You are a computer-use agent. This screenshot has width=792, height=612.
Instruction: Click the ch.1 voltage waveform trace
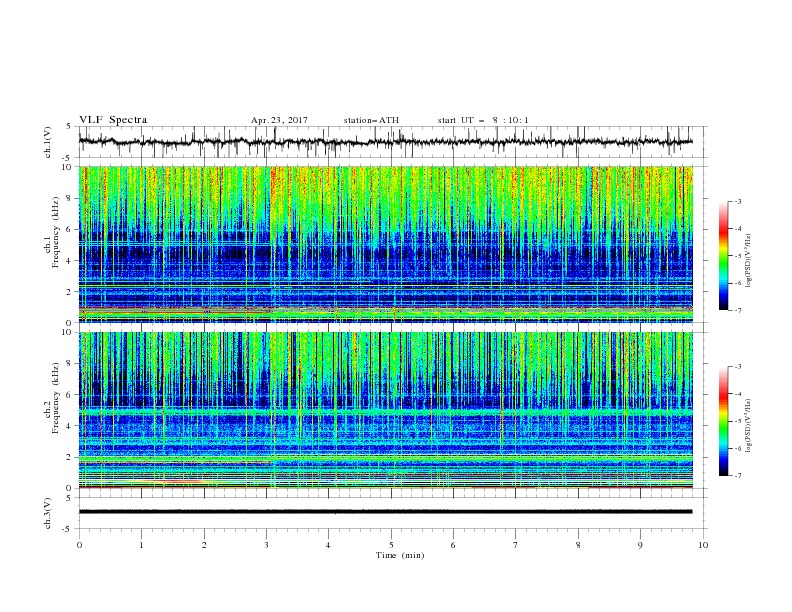pyautogui.click(x=385, y=142)
